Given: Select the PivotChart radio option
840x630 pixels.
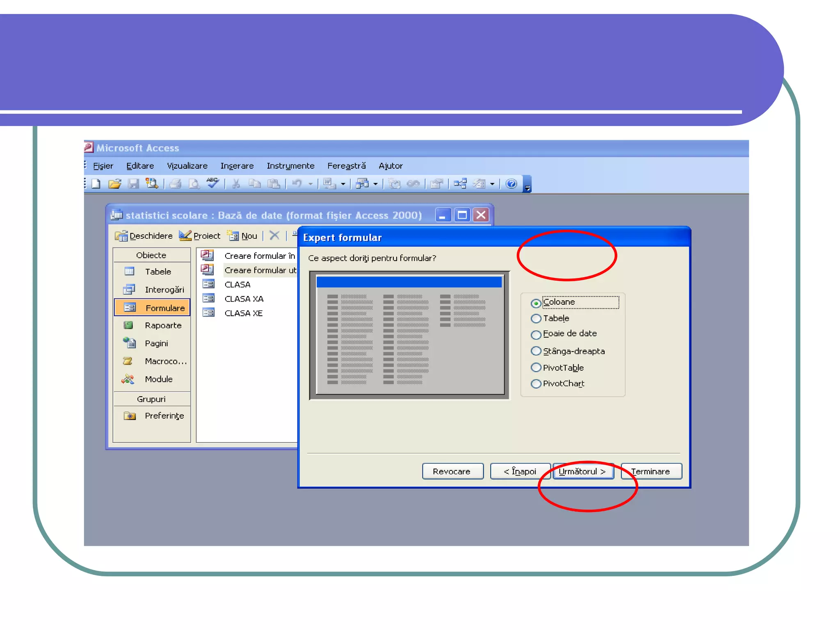Looking at the screenshot, I should (x=536, y=384).
